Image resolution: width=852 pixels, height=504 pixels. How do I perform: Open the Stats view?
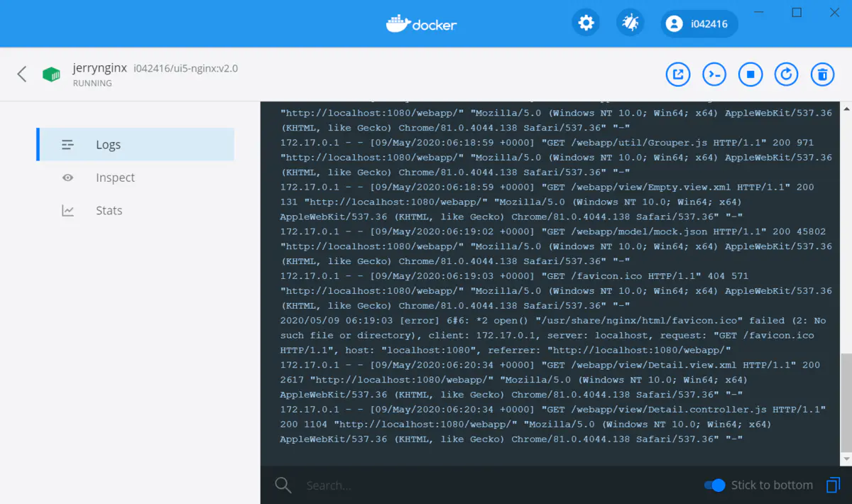(x=110, y=210)
